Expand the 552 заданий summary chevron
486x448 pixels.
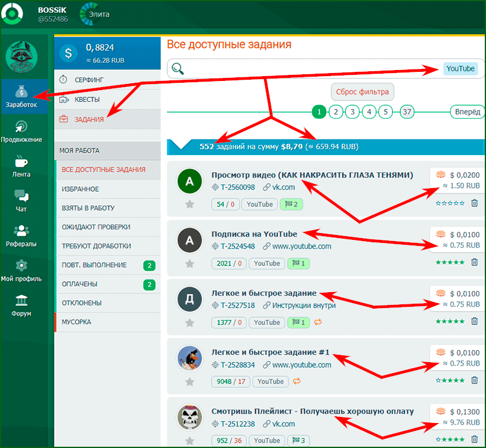181,145
